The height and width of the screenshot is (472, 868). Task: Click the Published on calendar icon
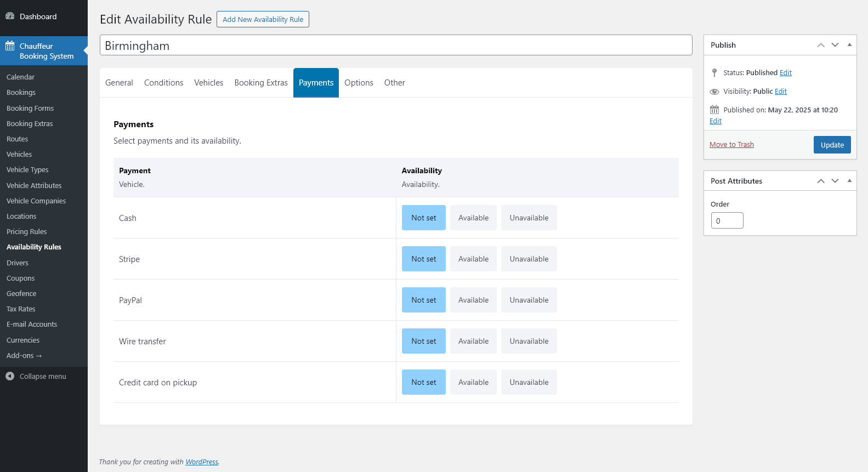pyautogui.click(x=714, y=110)
